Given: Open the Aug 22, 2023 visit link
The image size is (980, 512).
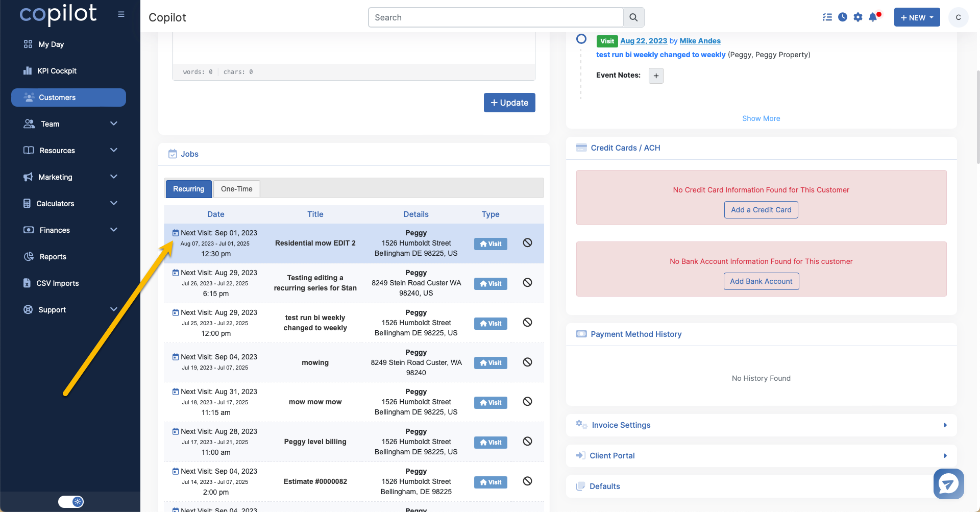Looking at the screenshot, I should [x=644, y=41].
